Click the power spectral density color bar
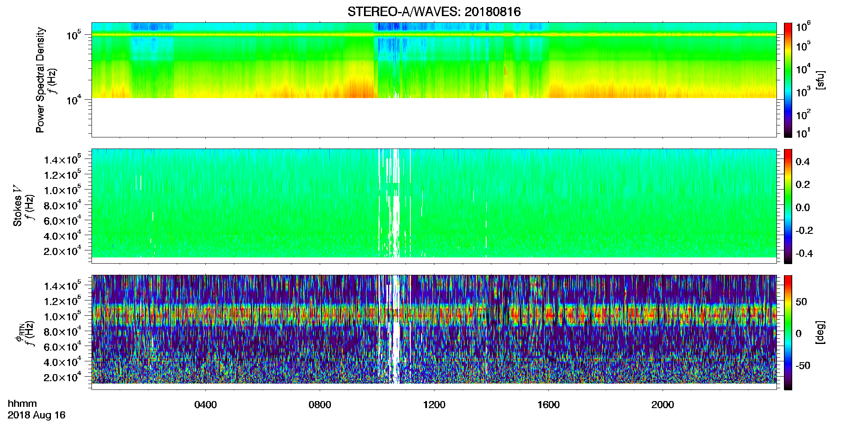Screen dimensions: 868x447 [x=788, y=79]
